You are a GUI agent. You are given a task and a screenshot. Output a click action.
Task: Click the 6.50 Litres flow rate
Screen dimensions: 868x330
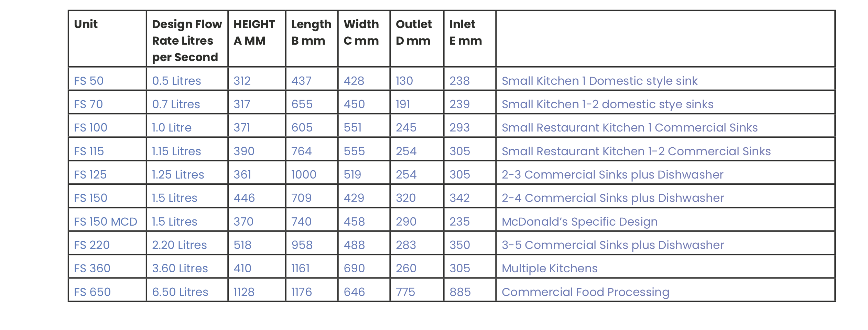coord(180,292)
